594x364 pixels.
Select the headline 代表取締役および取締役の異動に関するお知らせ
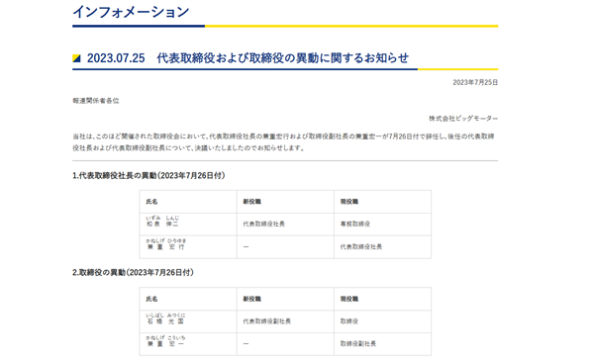(282, 58)
